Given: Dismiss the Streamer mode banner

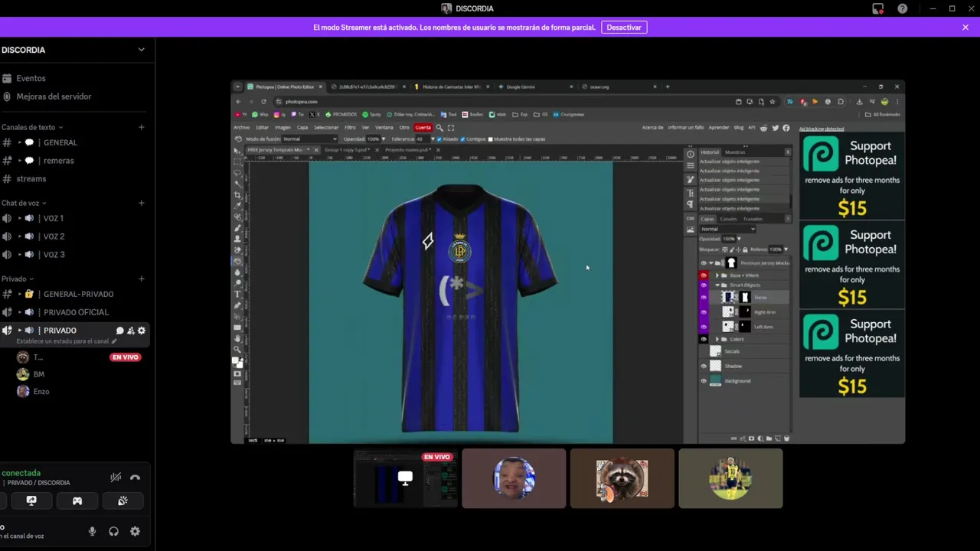Looking at the screenshot, I should [x=965, y=28].
